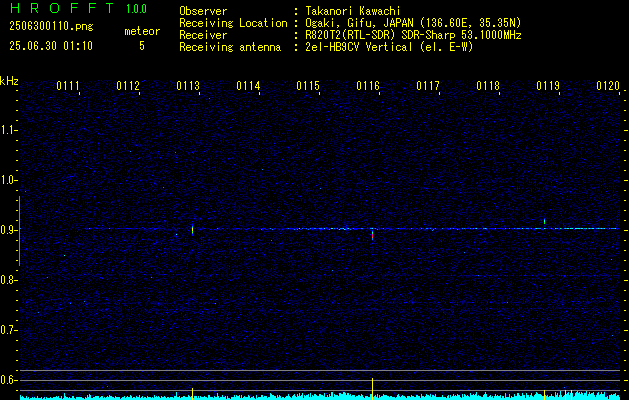The image size is (629, 400).
Task: Click the 0116 time label
Action: [368, 86]
